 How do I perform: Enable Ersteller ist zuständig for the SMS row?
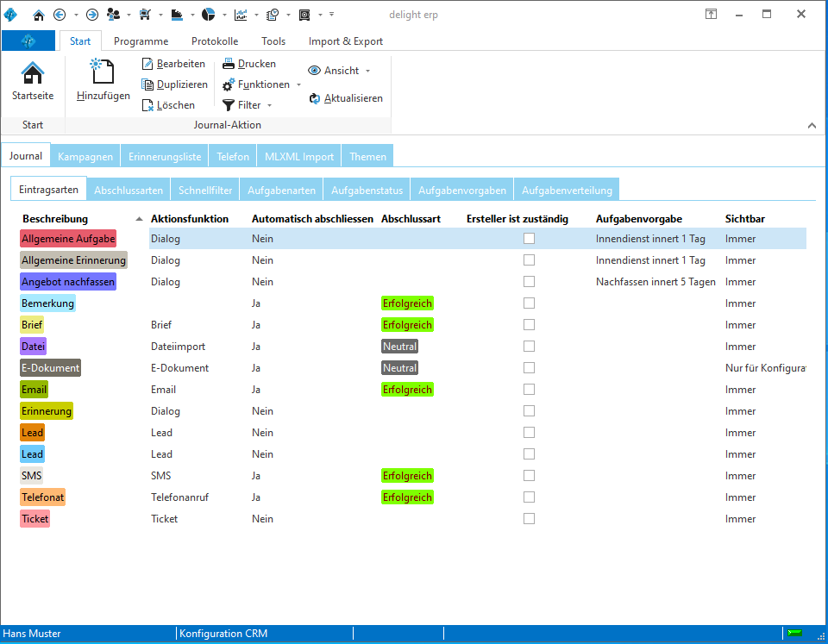pyautogui.click(x=529, y=475)
